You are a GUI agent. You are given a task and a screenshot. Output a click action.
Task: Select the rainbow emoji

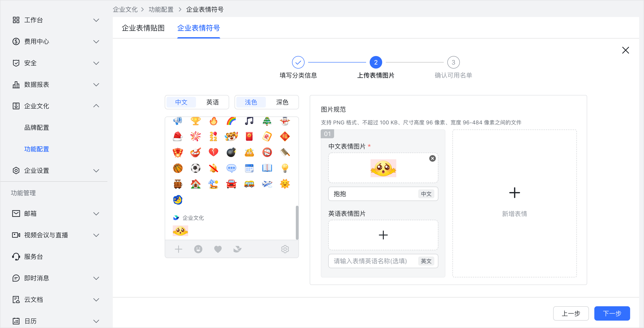tap(231, 121)
